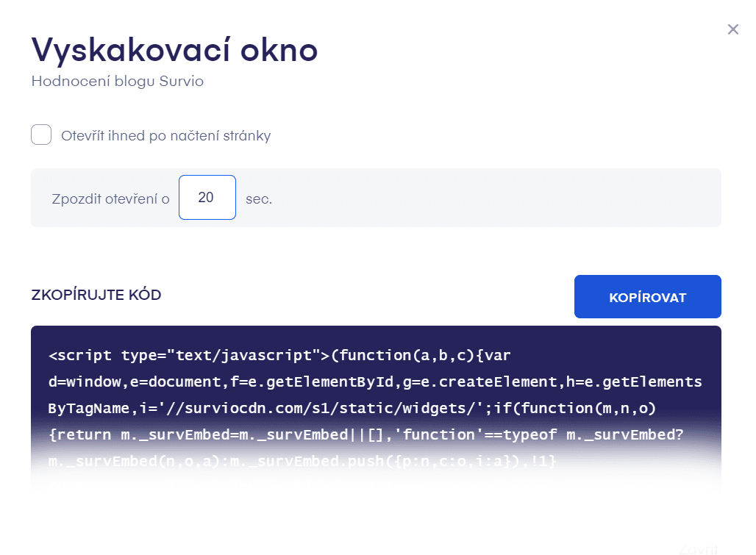Click the 'Otevřít ihned po načtení stránky' label
Screen dimensions: 756x555
166,136
